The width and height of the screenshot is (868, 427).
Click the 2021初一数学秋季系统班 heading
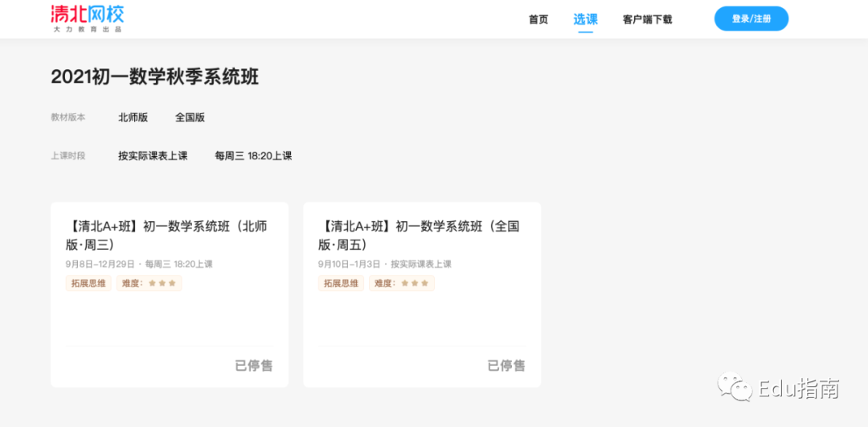click(x=155, y=77)
